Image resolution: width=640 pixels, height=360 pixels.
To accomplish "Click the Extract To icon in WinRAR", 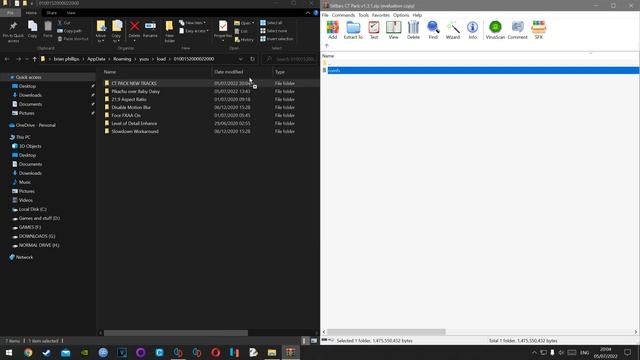I will tap(353, 30).
